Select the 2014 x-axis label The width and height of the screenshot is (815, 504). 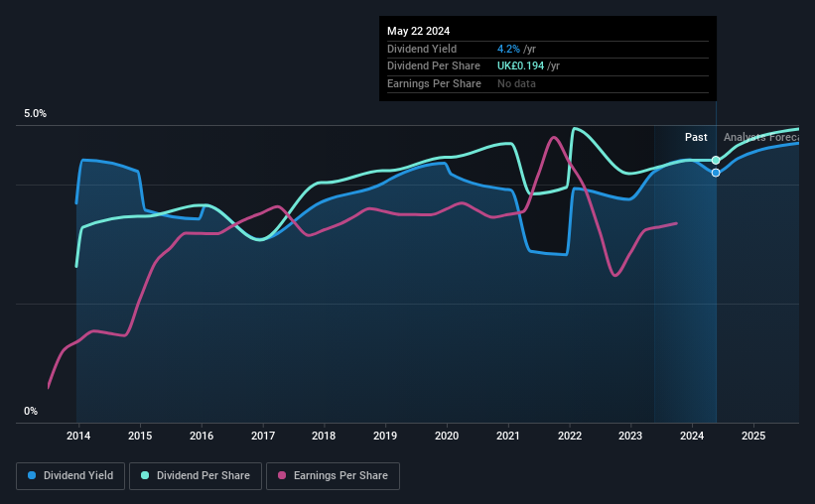pyautogui.click(x=78, y=436)
